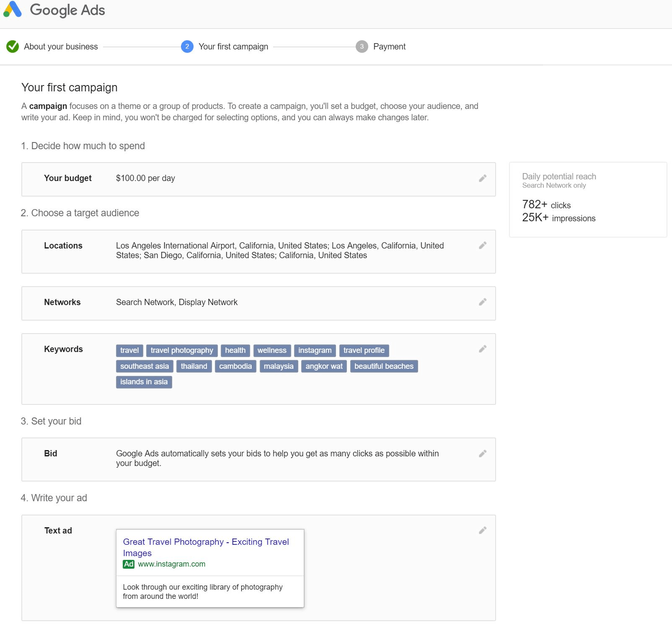Edit the Text ad pencil icon

[x=483, y=531]
